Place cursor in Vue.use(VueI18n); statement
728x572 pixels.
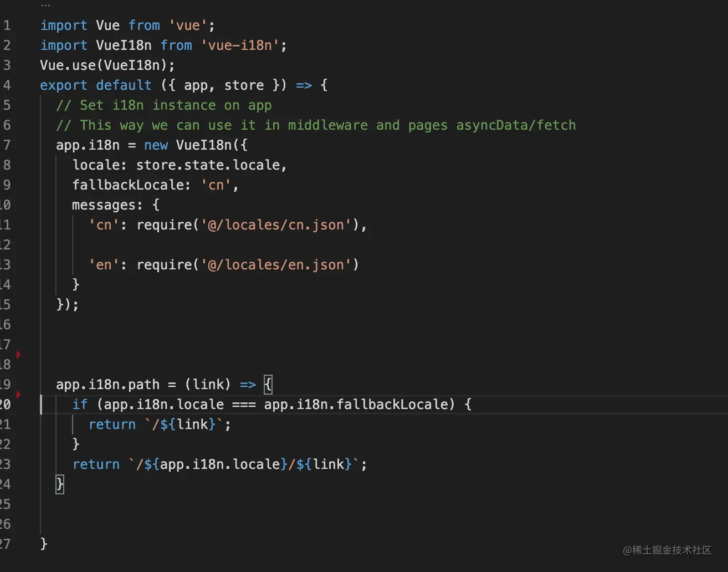tap(107, 65)
